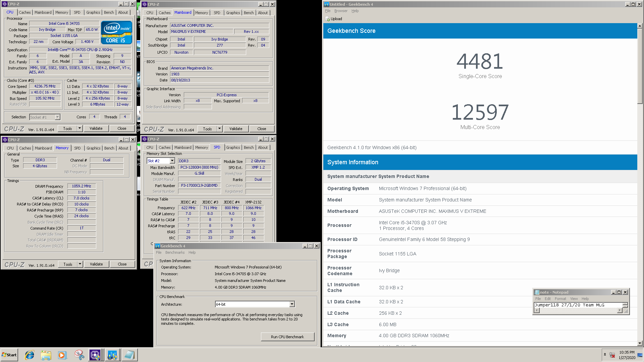
Task: Click Close button in CPU-Z Memory window
Action: pos(122,264)
